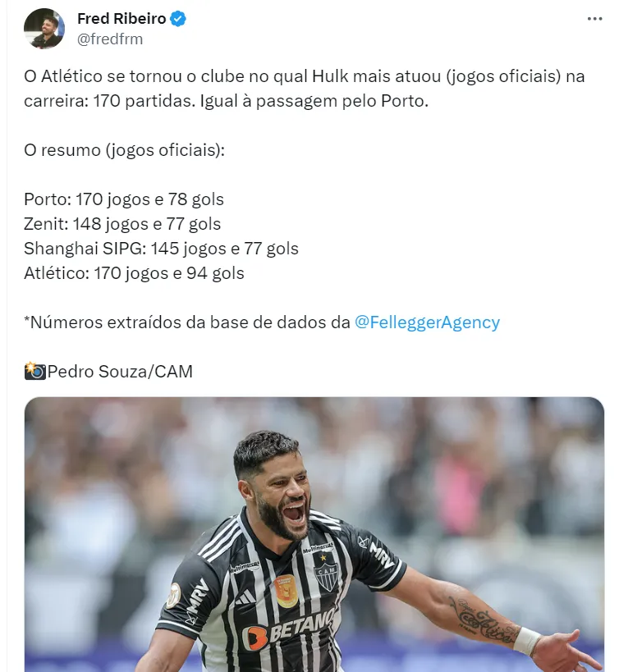This screenshot has height=672, width=619.
Task: Select the Shanghai SIPG 145 jogos line
Action: point(161,249)
